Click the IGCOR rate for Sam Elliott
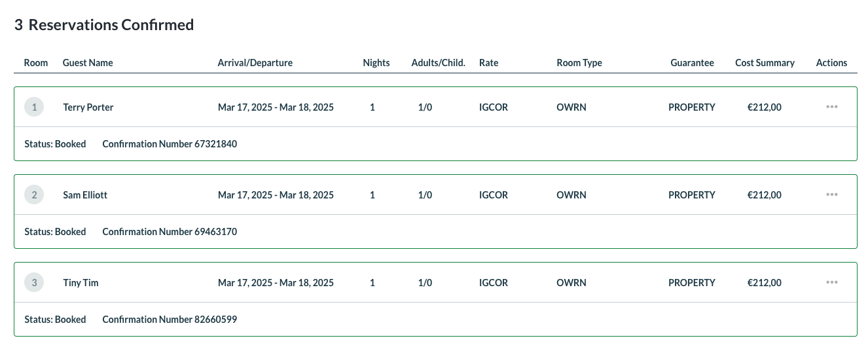The width and height of the screenshot is (868, 351). tap(493, 195)
